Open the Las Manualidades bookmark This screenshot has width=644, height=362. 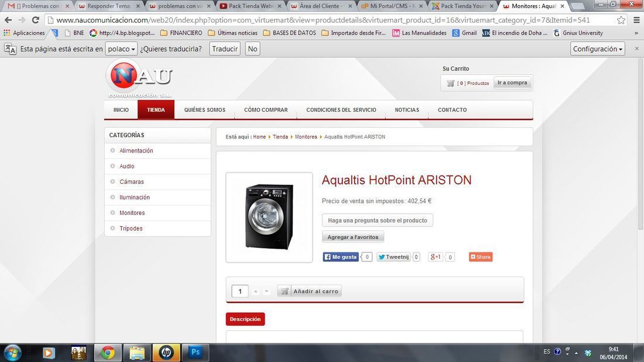(419, 33)
